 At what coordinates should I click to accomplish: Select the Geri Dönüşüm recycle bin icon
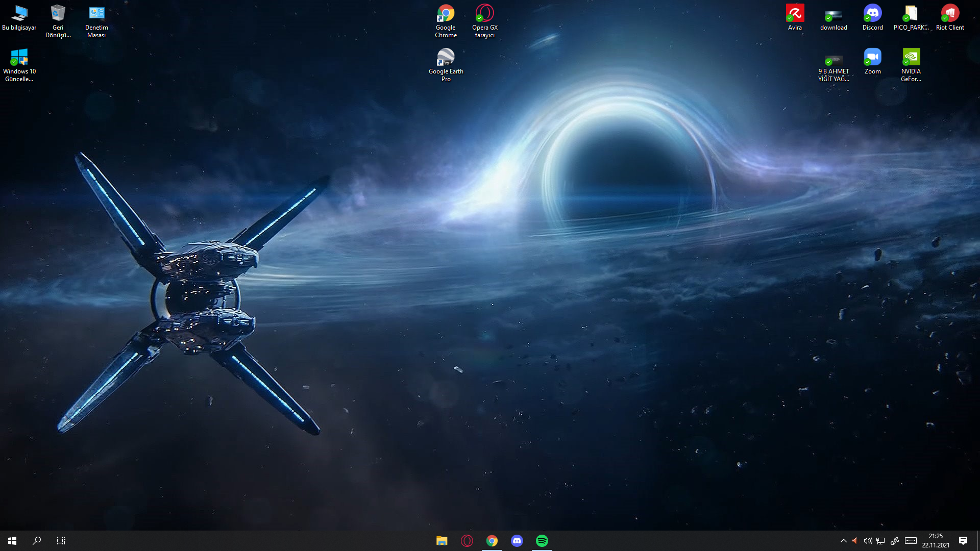pyautogui.click(x=58, y=14)
